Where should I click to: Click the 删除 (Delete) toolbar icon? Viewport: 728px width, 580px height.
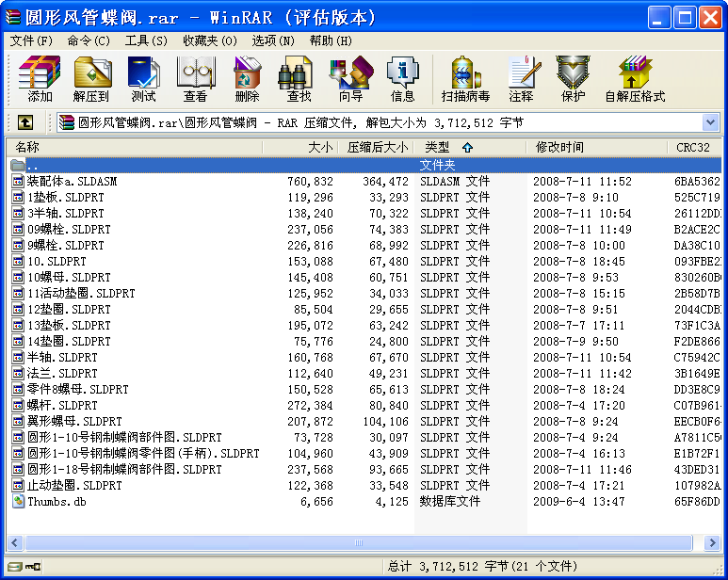coord(247,78)
